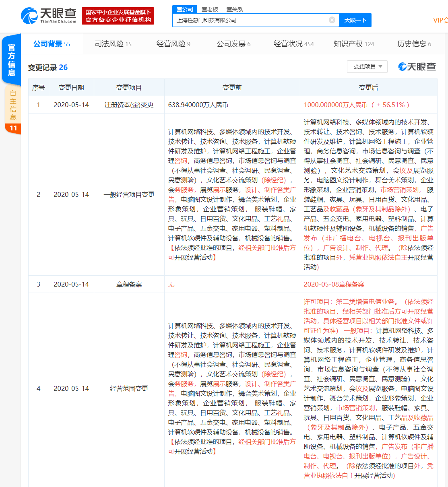Select the 官方信息 side tab
The image size is (448, 487).
click(x=12, y=60)
